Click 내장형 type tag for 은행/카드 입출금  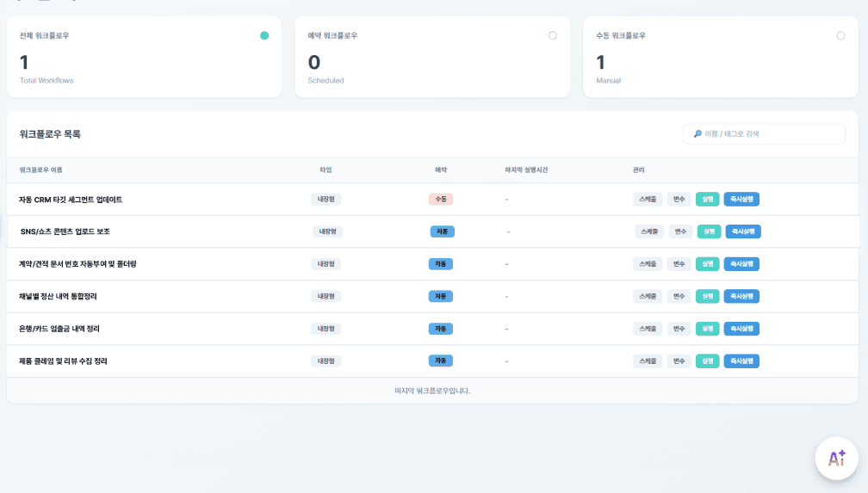(x=325, y=329)
